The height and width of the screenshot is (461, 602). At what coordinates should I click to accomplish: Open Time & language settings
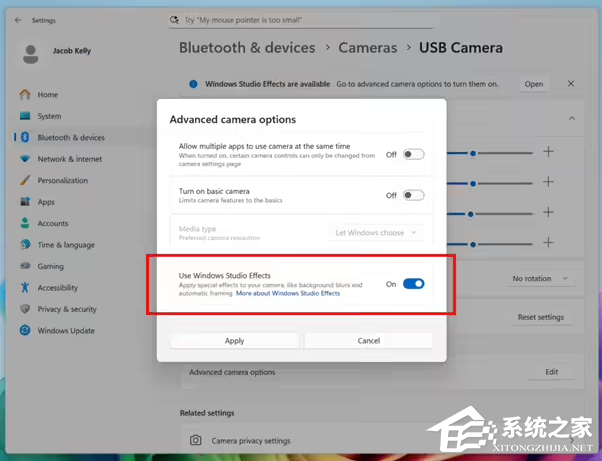pyautogui.click(x=66, y=245)
